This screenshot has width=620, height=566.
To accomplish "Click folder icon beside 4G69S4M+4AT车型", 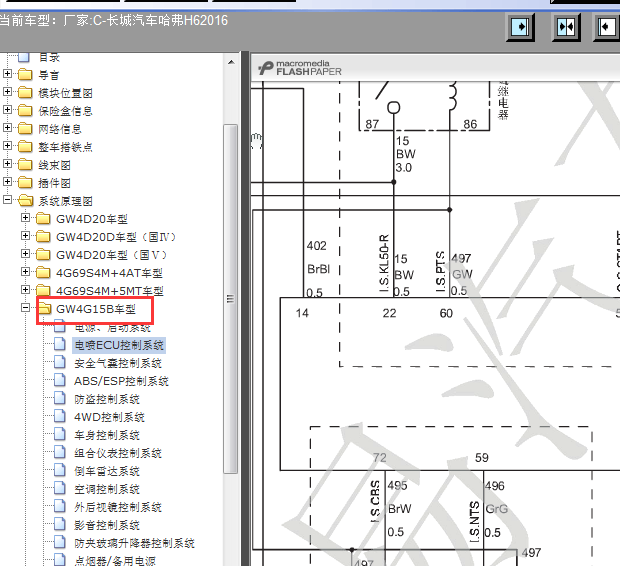I will (43, 272).
